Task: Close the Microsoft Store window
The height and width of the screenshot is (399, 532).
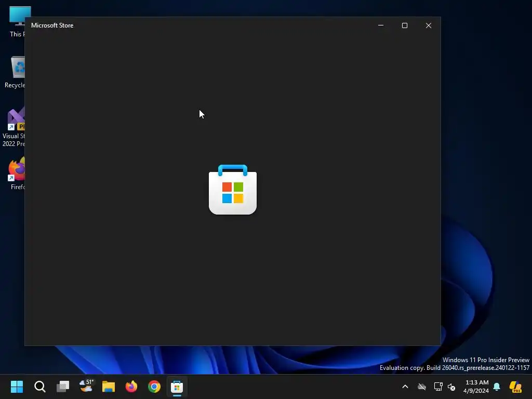Action: [x=429, y=25]
